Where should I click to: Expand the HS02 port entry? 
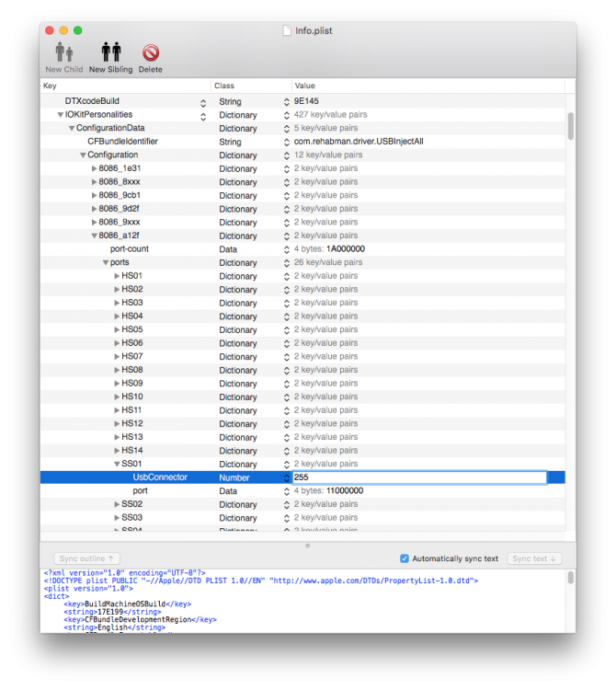coord(117,290)
